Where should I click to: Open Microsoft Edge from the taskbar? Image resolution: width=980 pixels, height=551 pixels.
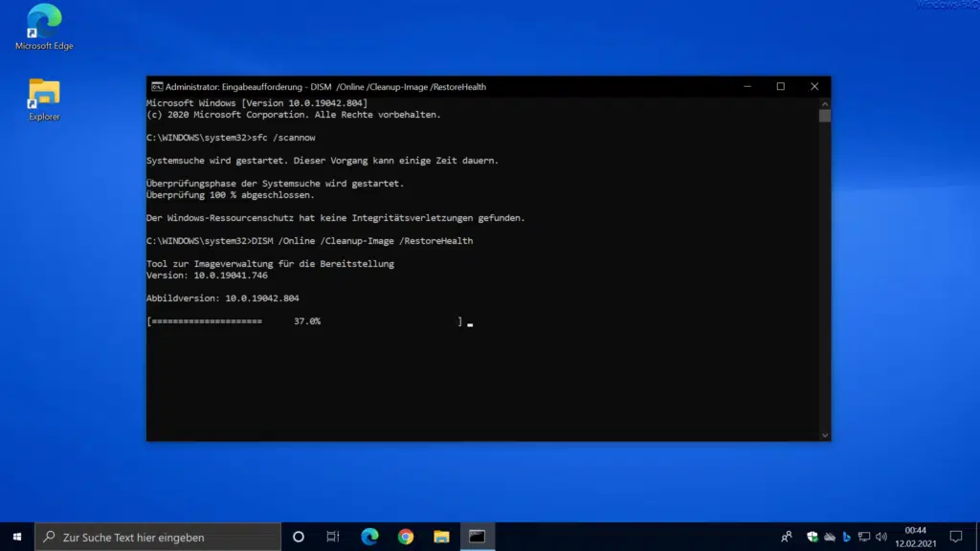tap(370, 537)
